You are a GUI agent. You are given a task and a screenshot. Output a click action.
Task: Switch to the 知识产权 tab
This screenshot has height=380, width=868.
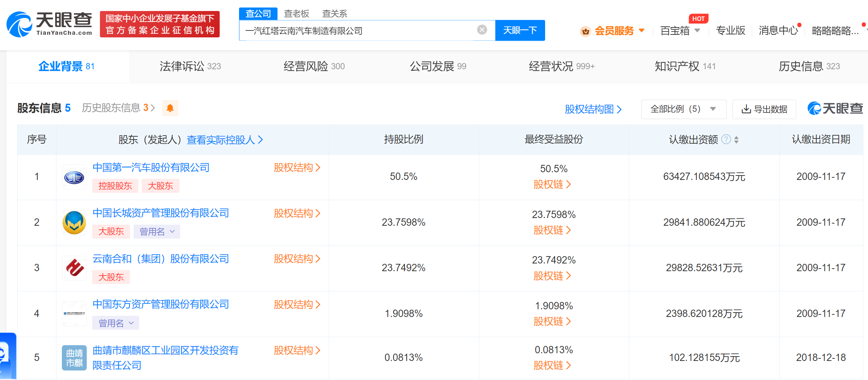(x=685, y=66)
